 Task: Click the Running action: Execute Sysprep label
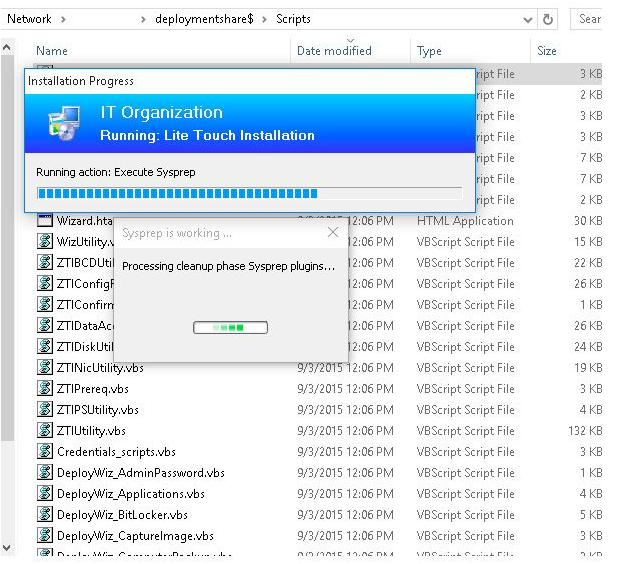point(115,172)
